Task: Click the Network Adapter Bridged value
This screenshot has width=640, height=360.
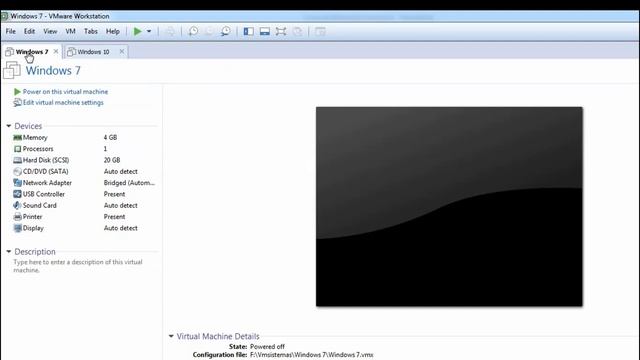Action: tap(129, 183)
